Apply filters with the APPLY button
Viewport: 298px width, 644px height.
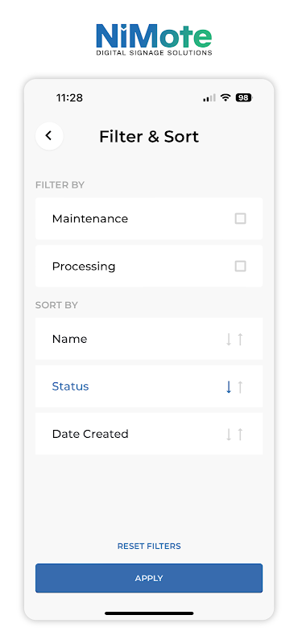[x=149, y=578]
